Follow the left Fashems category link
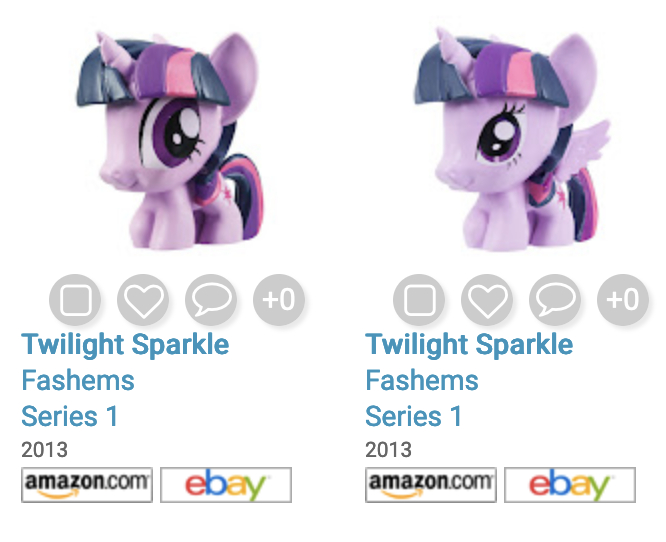Image resolution: width=666 pixels, height=542 pixels. [78, 380]
